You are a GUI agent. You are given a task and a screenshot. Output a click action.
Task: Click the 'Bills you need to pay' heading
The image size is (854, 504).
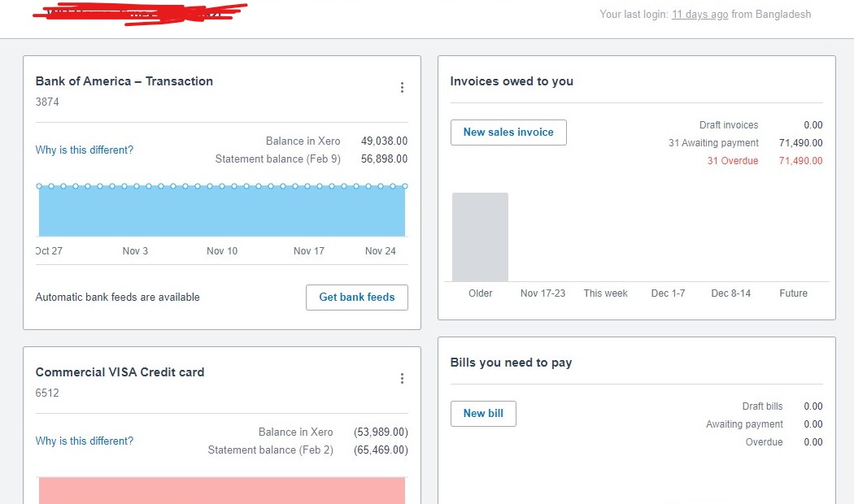click(x=511, y=363)
